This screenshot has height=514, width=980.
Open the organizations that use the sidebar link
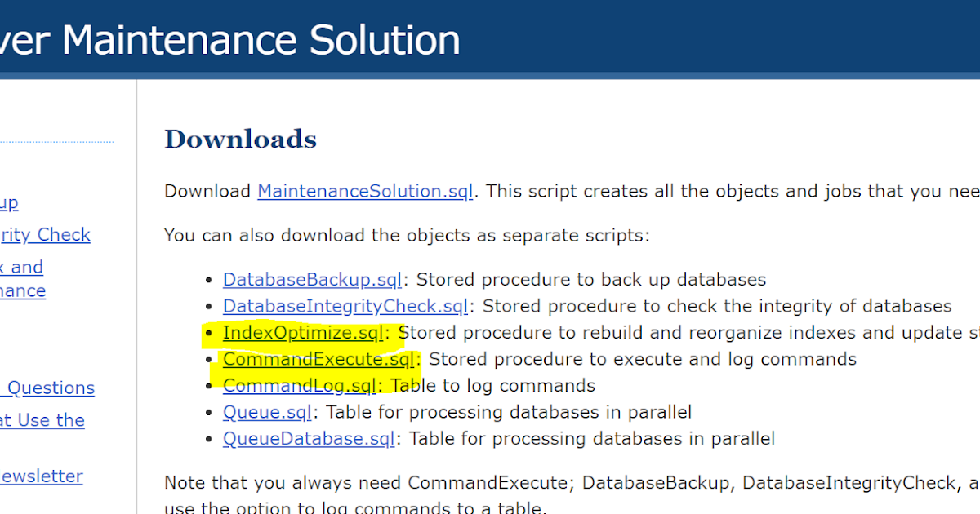42,420
